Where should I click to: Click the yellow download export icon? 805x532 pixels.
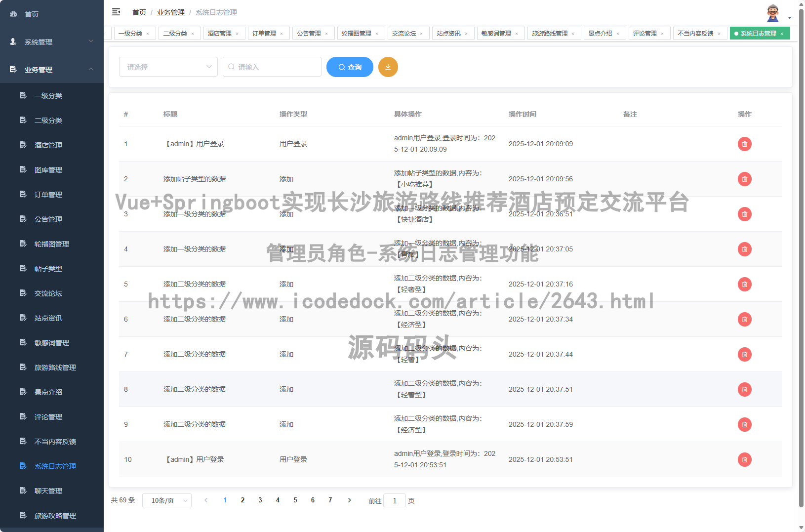388,67
